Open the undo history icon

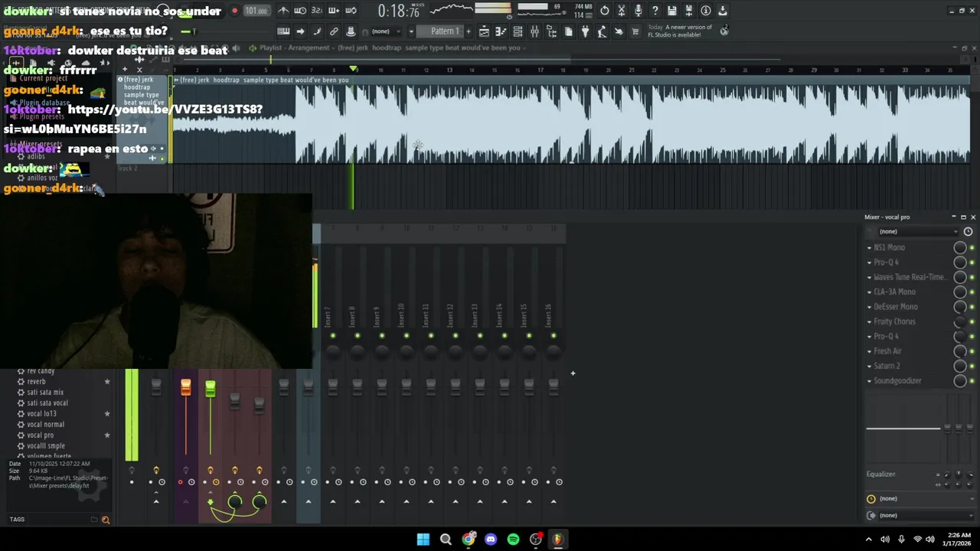tap(605, 11)
